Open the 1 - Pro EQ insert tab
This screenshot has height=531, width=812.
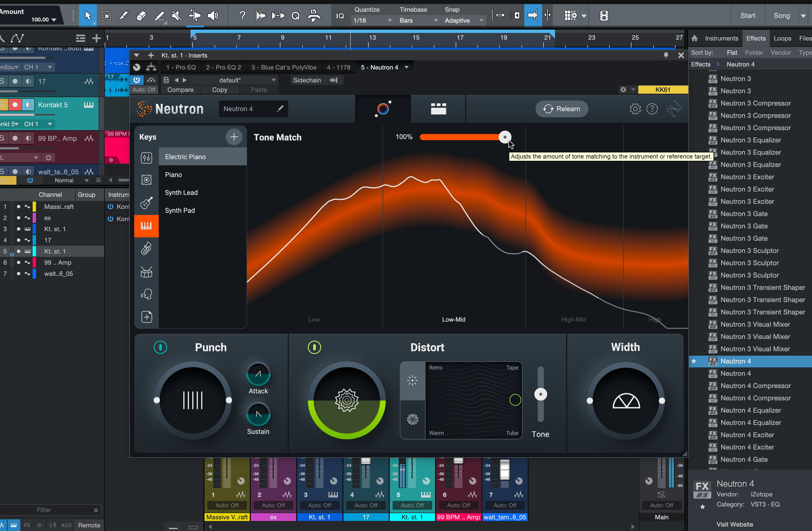181,67
